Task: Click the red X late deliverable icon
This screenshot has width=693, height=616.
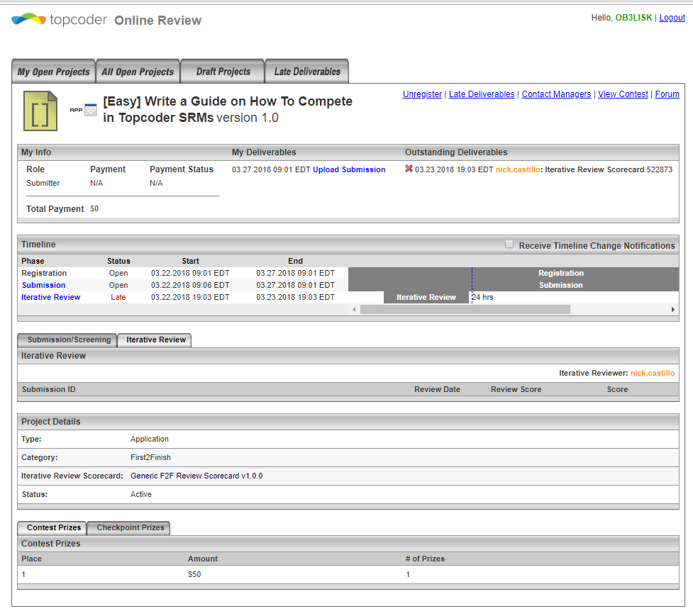Action: pos(409,169)
